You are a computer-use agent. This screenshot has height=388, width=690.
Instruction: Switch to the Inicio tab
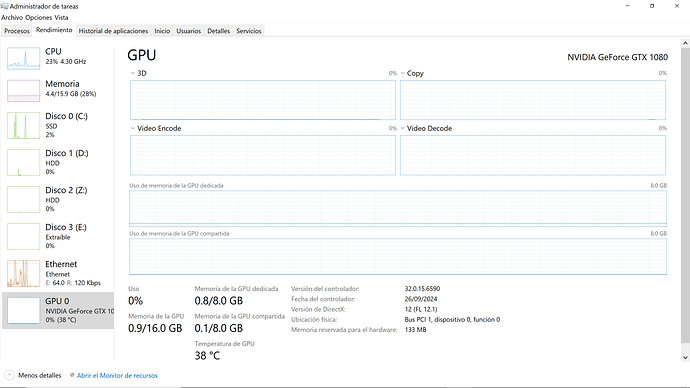tap(162, 31)
